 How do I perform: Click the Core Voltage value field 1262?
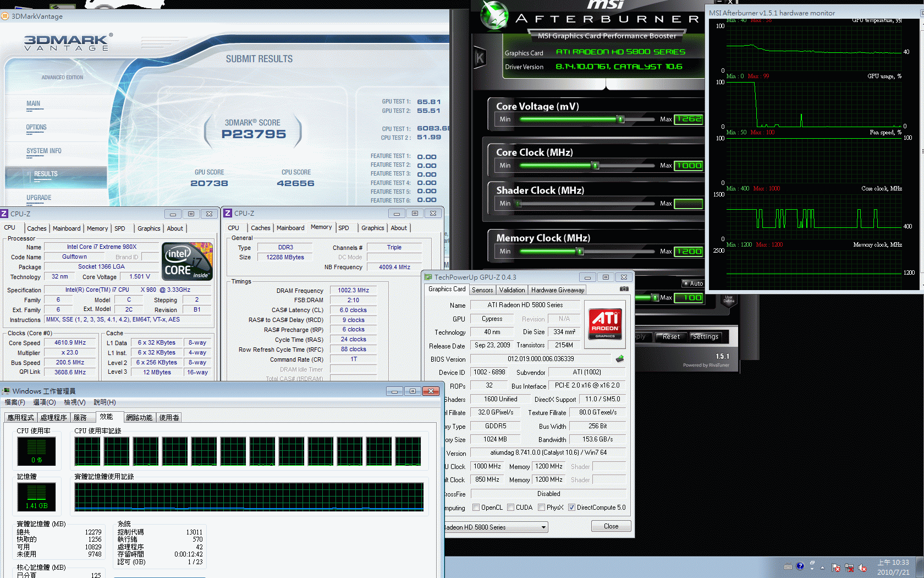[689, 119]
